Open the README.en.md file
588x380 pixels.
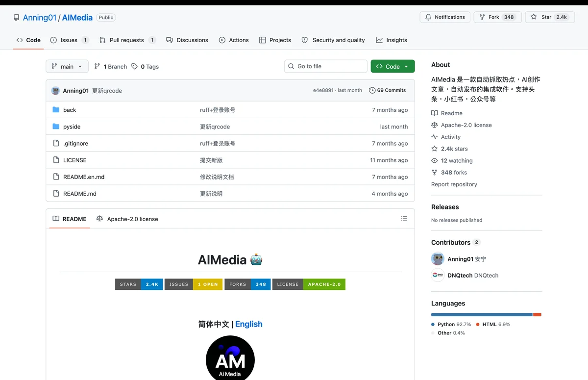point(84,177)
